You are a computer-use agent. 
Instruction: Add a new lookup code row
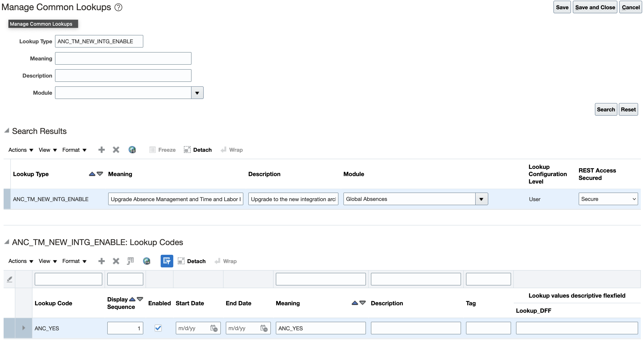(101, 261)
